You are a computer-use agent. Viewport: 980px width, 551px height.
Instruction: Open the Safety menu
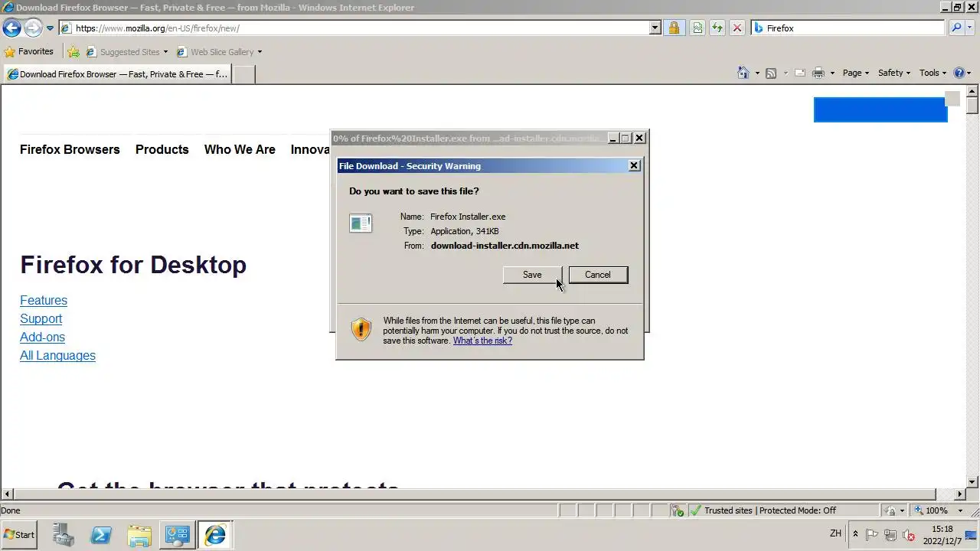click(x=894, y=73)
